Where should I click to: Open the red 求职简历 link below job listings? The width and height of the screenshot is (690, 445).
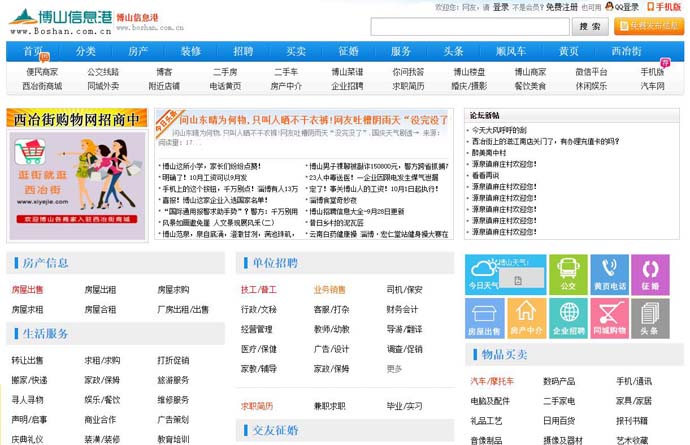point(257,406)
